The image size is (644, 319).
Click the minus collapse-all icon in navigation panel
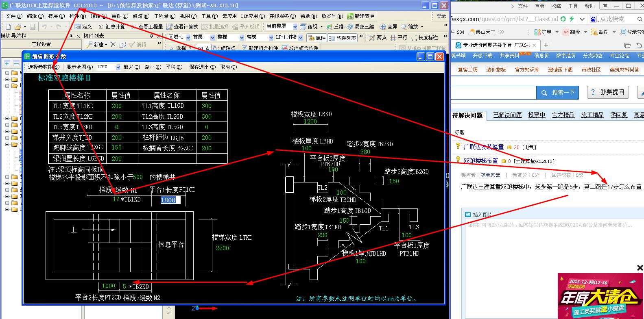16,63
